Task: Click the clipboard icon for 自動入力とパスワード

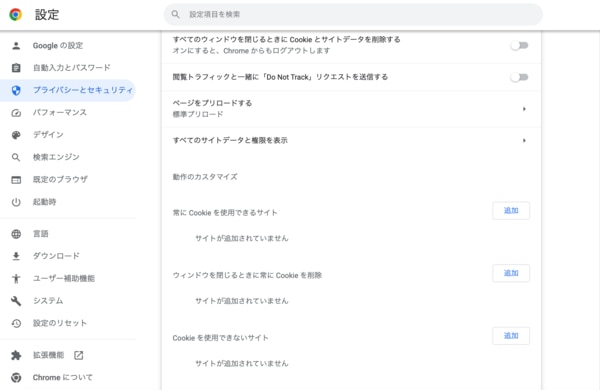Action: pos(16,68)
